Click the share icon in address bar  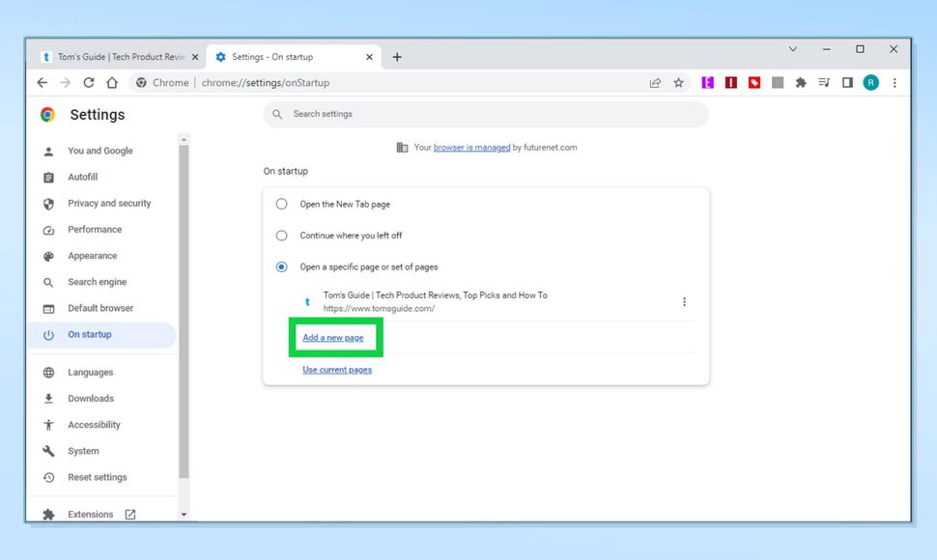(x=655, y=82)
